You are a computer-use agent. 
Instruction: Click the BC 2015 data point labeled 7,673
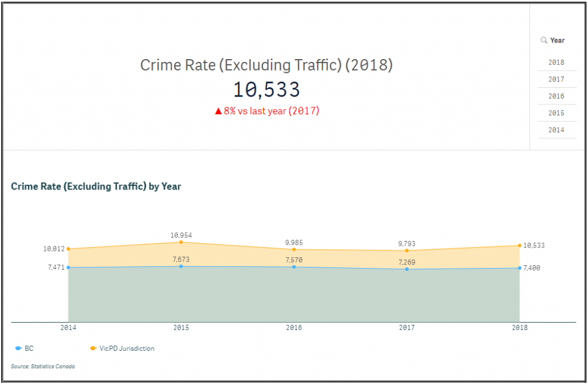(181, 266)
